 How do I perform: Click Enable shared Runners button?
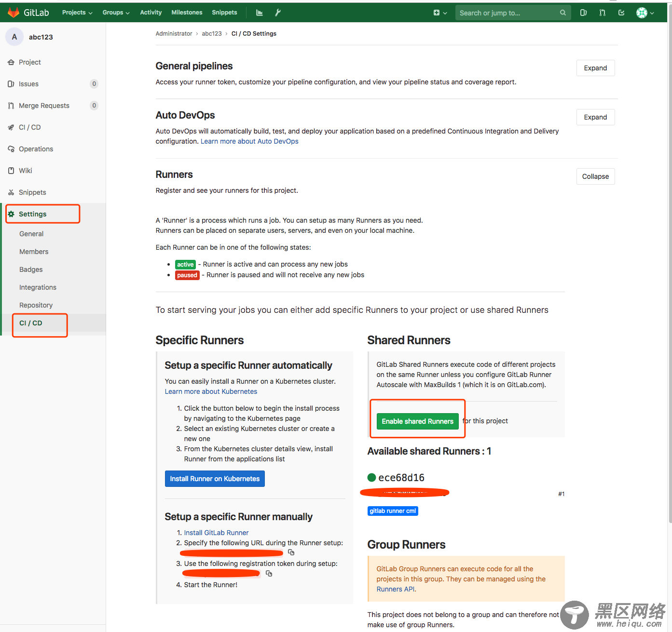(417, 421)
